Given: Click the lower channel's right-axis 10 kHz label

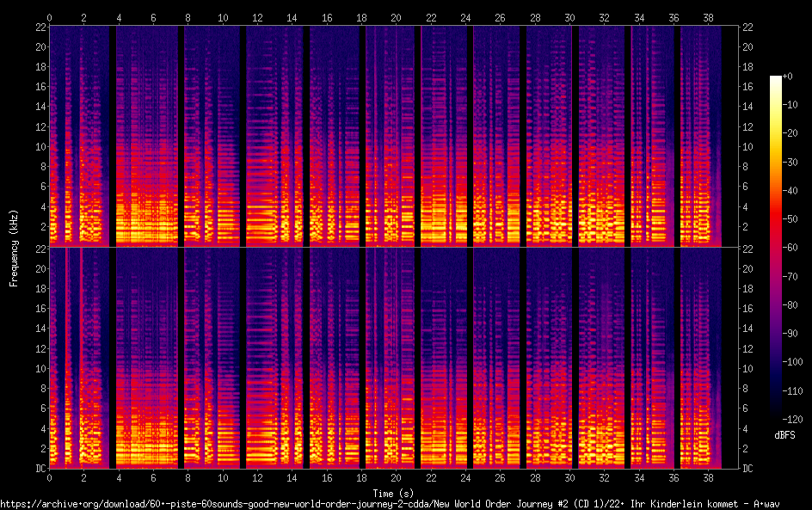Looking at the screenshot, I should click(748, 369).
